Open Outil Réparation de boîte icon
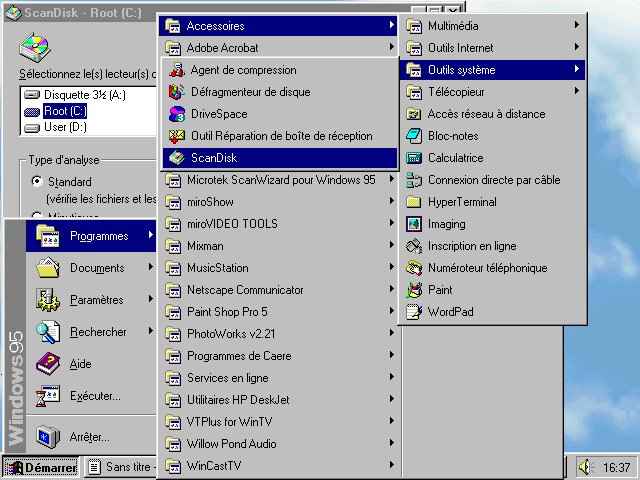Image resolution: width=640 pixels, height=480 pixels. pyautogui.click(x=177, y=136)
